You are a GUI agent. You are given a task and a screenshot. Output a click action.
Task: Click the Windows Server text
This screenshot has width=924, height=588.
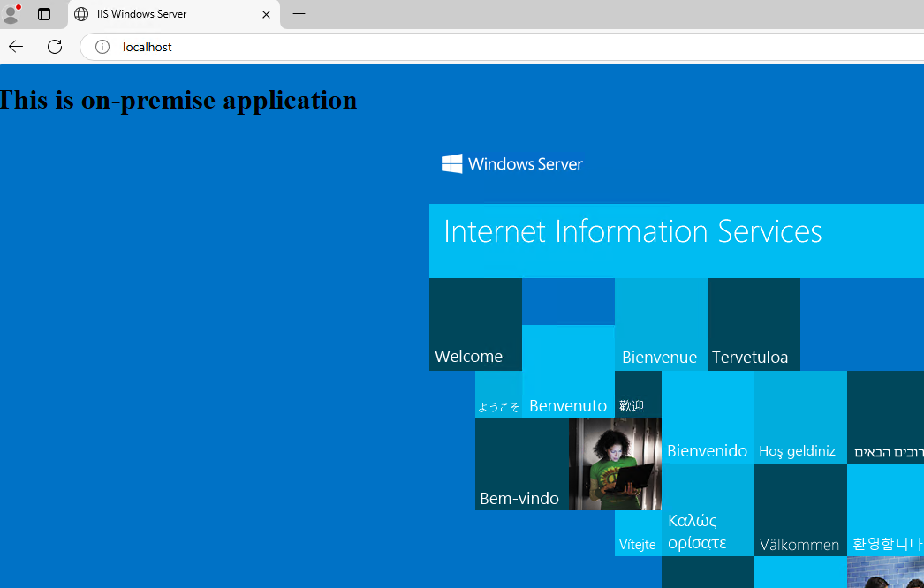point(525,164)
